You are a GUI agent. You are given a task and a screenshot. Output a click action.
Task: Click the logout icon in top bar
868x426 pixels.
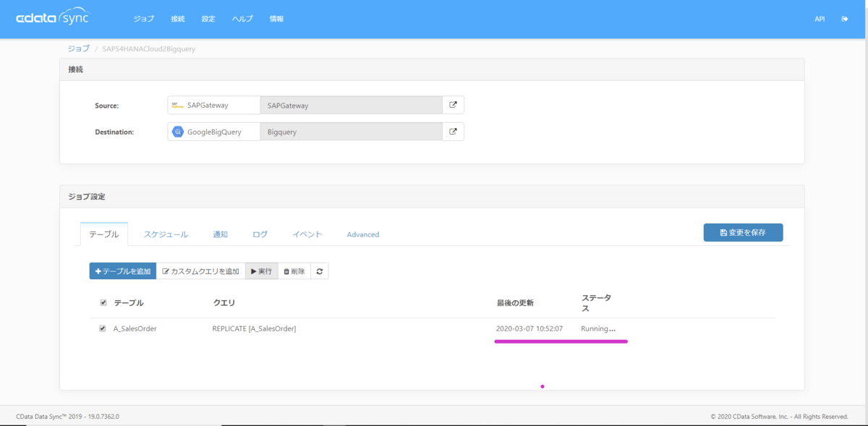pyautogui.click(x=845, y=19)
